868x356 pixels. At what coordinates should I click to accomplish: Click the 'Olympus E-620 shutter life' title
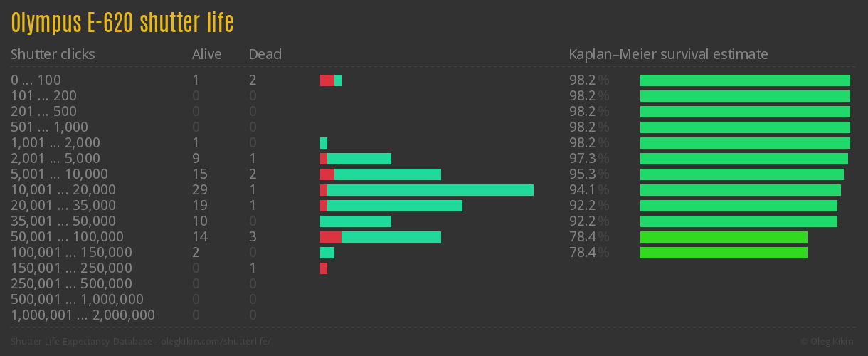pos(122,23)
